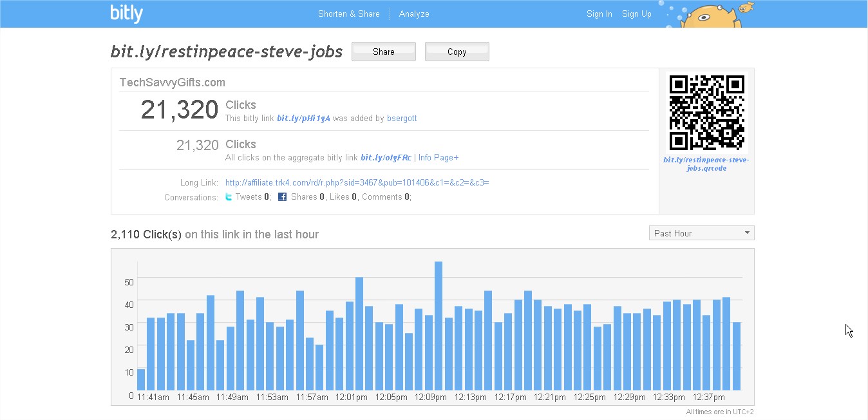Click the 12:09pm axis label
This screenshot has height=420, width=868.
[x=431, y=397]
